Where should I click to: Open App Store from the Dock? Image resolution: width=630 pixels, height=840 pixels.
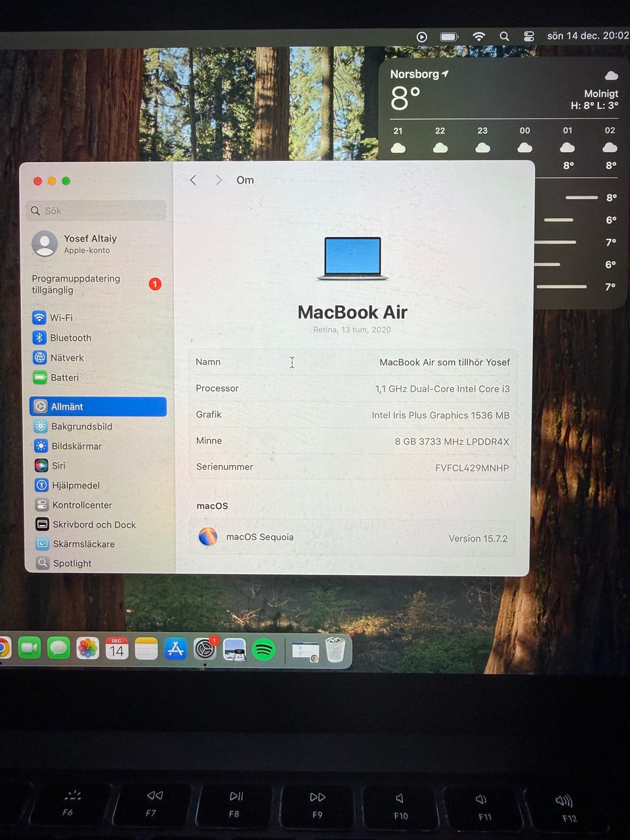click(x=175, y=648)
